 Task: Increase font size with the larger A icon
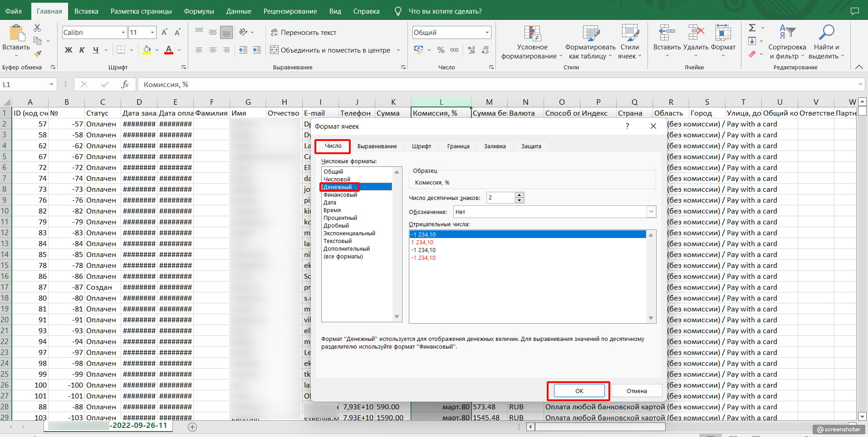(x=164, y=32)
